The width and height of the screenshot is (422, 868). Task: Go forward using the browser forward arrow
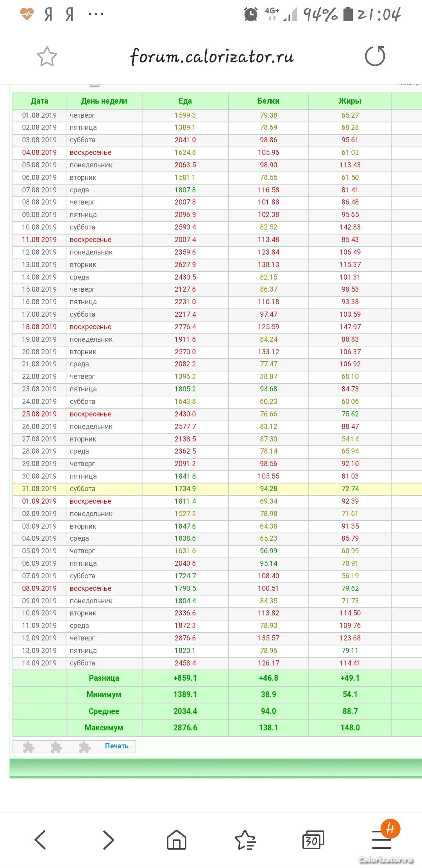(108, 839)
